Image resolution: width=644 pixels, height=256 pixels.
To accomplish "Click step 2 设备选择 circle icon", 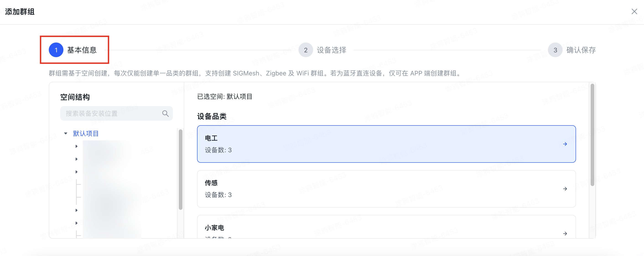I will coord(306,50).
